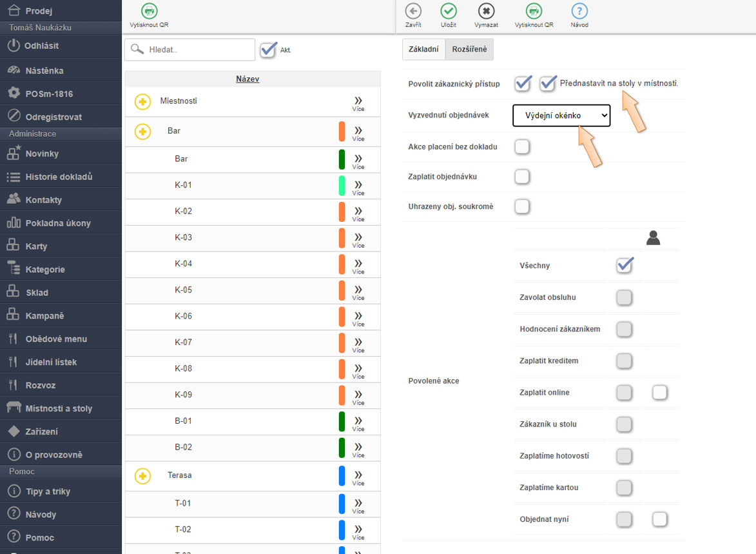Expand the Terasa room group
The width and height of the screenshot is (756, 554).
(x=142, y=476)
